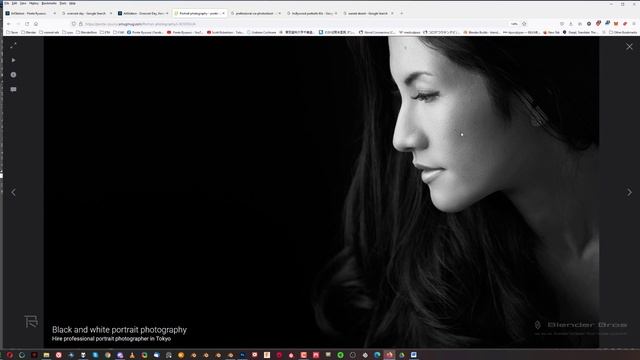
Task: Select the 'Portrait photography' tab
Action: click(199, 13)
